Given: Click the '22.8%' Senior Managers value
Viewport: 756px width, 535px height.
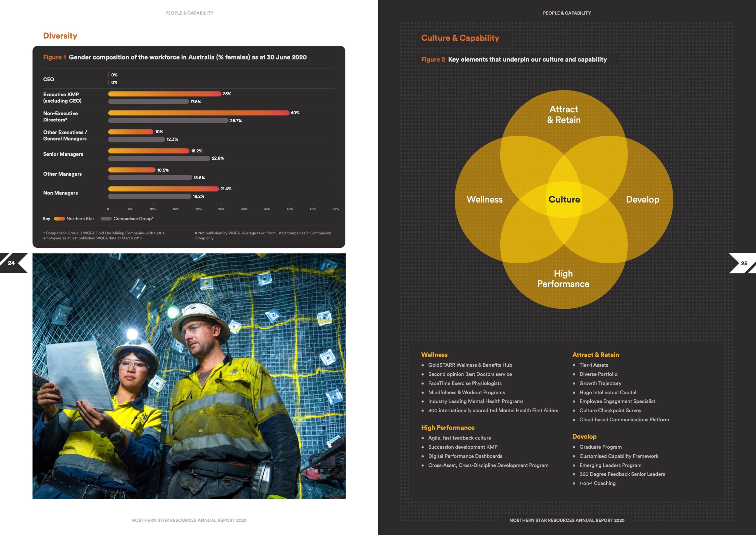Looking at the screenshot, I should [218, 158].
